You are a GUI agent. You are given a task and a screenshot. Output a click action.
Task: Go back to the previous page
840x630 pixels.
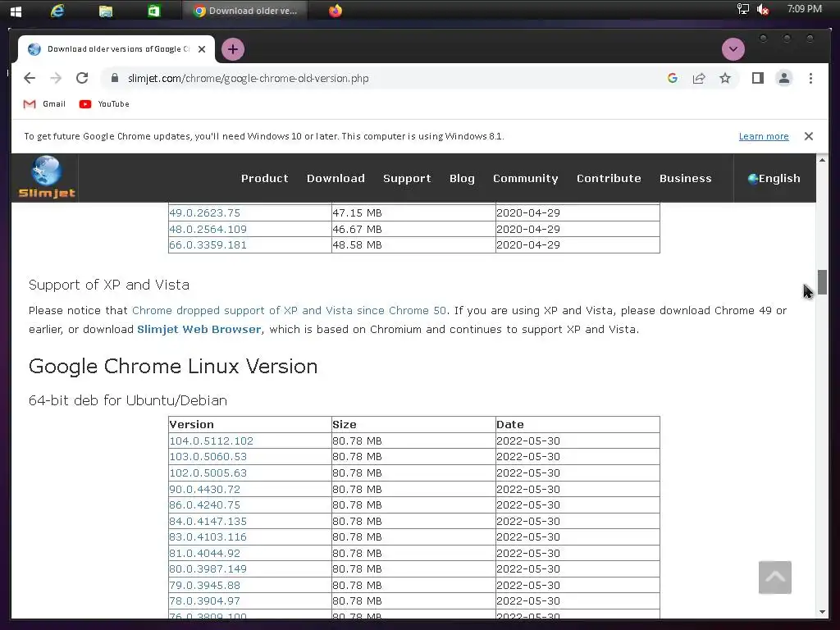(30, 78)
